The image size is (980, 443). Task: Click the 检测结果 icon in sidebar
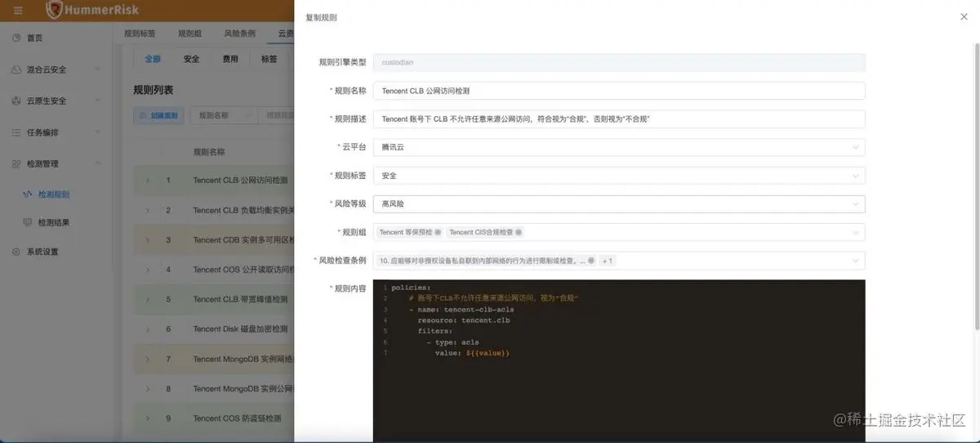pos(28,222)
